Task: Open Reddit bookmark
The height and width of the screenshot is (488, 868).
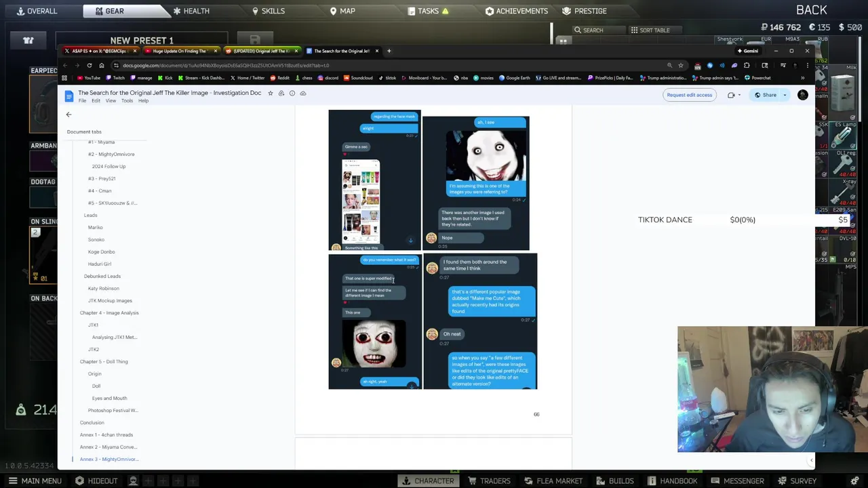Action: coord(280,78)
